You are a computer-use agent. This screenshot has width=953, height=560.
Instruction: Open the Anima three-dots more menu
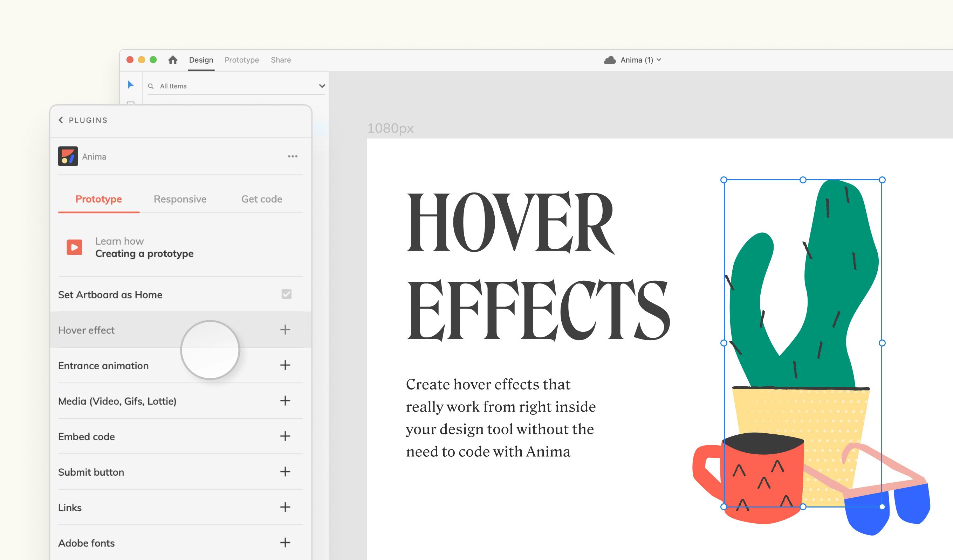click(292, 156)
